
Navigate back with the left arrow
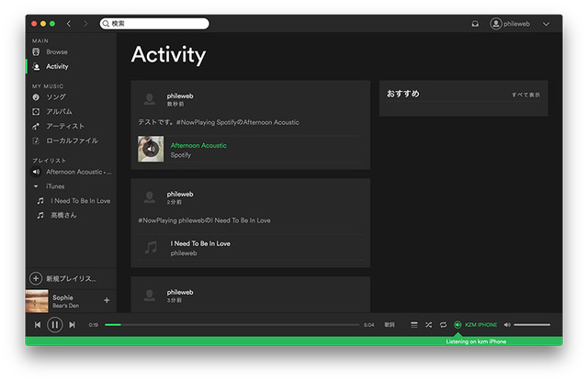[69, 23]
